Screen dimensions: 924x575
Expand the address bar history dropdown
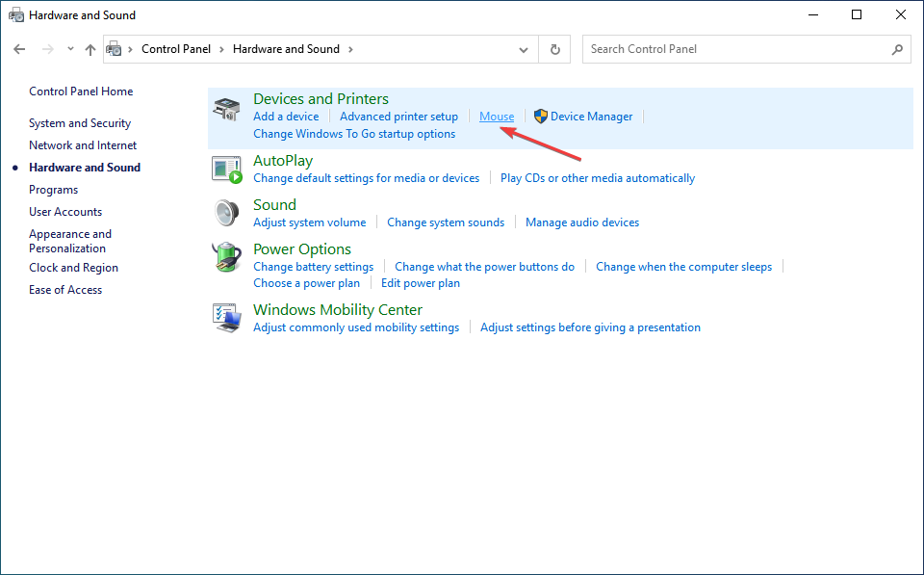524,49
